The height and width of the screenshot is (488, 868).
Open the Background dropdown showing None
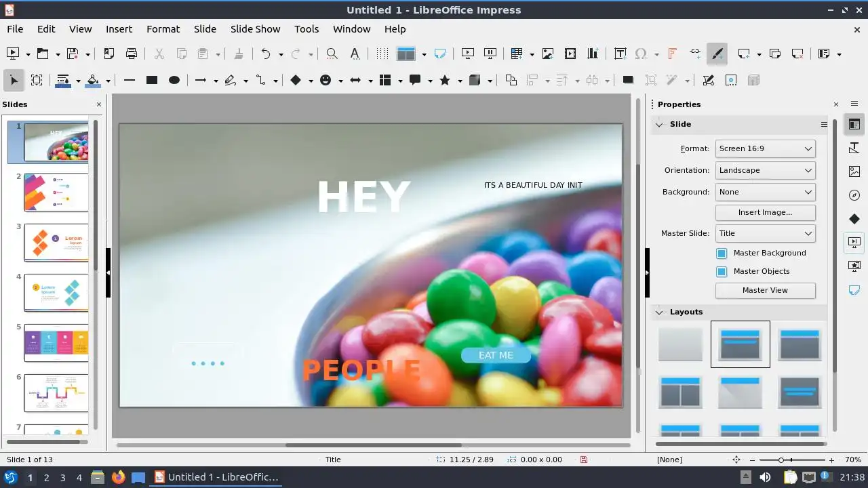766,192
